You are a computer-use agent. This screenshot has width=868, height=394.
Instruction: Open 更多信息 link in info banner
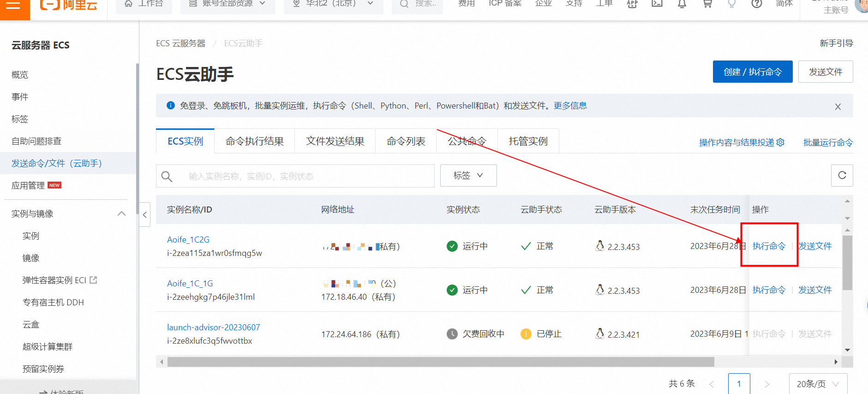pyautogui.click(x=570, y=106)
